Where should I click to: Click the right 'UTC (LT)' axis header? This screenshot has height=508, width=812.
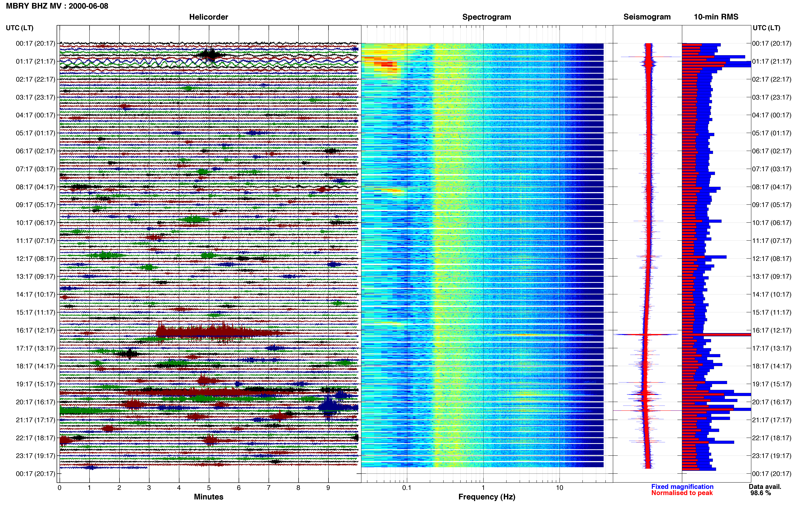766,28
